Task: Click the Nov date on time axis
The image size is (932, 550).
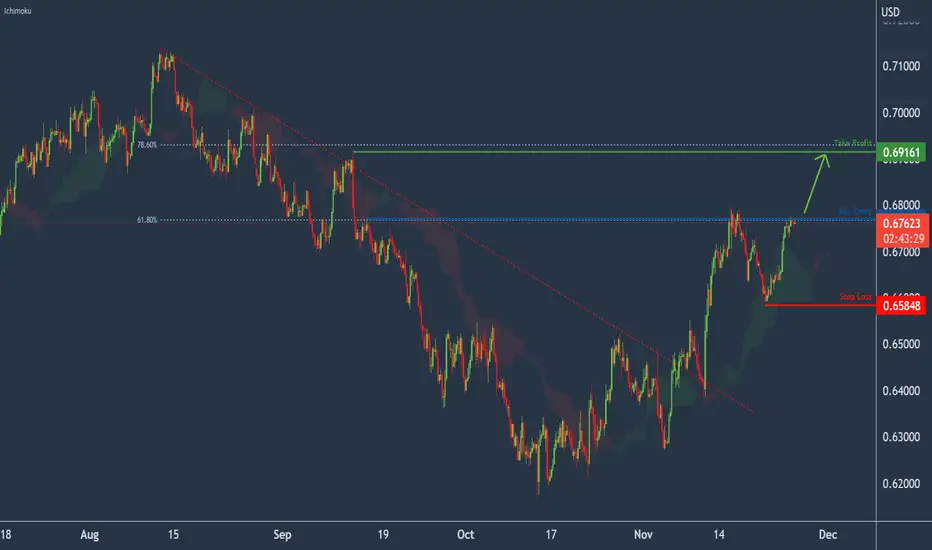Action: pyautogui.click(x=643, y=535)
